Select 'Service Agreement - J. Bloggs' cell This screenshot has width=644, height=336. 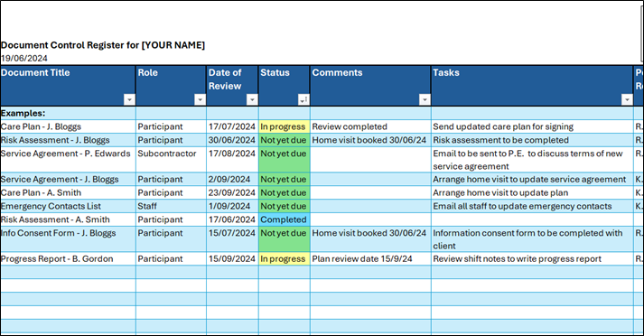click(68, 180)
